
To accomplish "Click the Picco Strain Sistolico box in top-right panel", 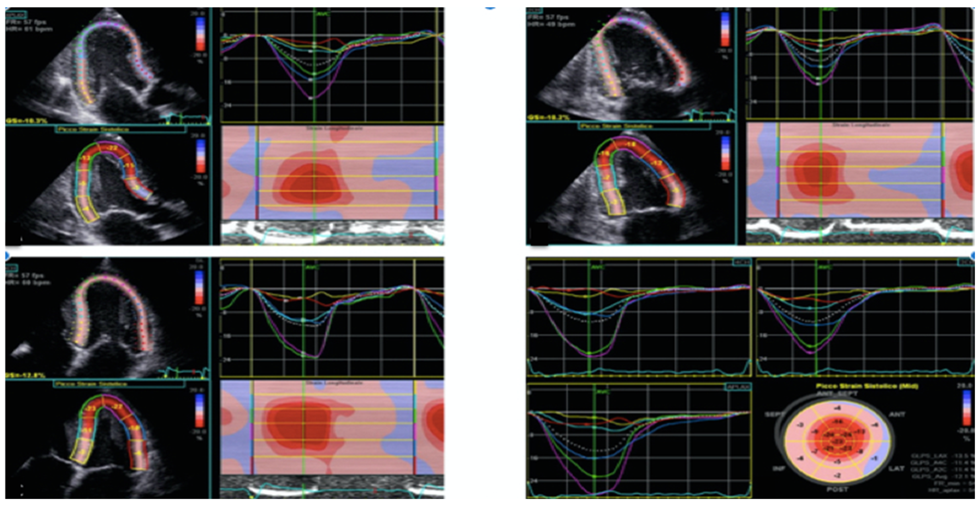I will click(644, 126).
